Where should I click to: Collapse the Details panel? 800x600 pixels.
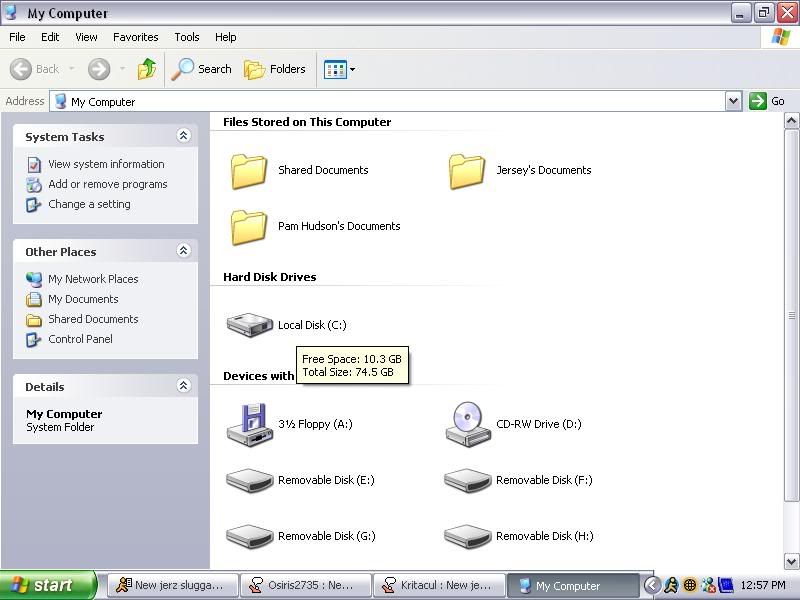tap(184, 386)
